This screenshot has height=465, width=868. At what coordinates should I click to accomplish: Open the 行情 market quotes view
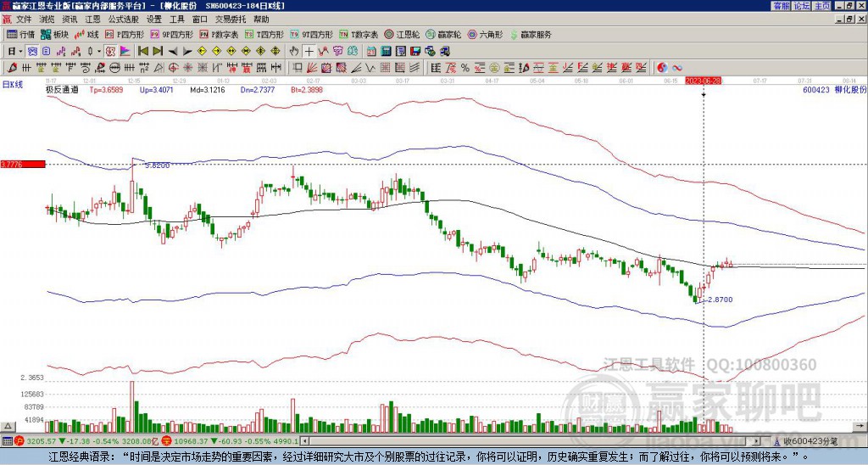click(21, 34)
